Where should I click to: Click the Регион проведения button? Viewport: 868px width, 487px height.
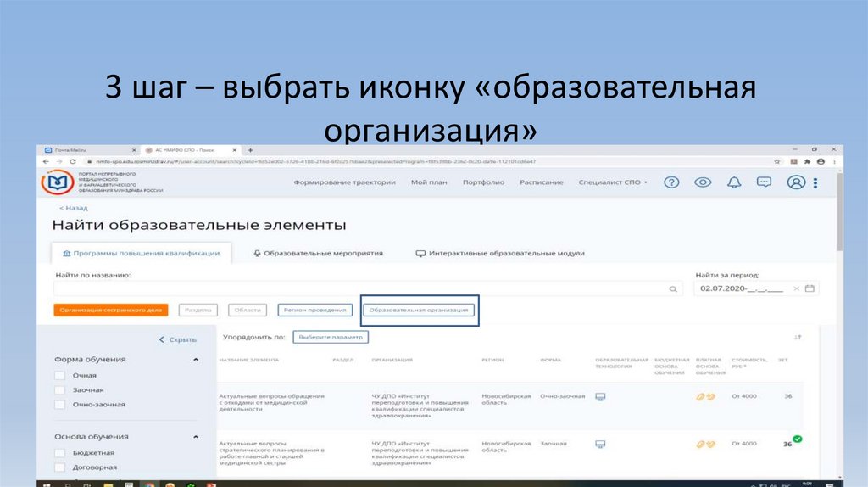[x=315, y=311]
